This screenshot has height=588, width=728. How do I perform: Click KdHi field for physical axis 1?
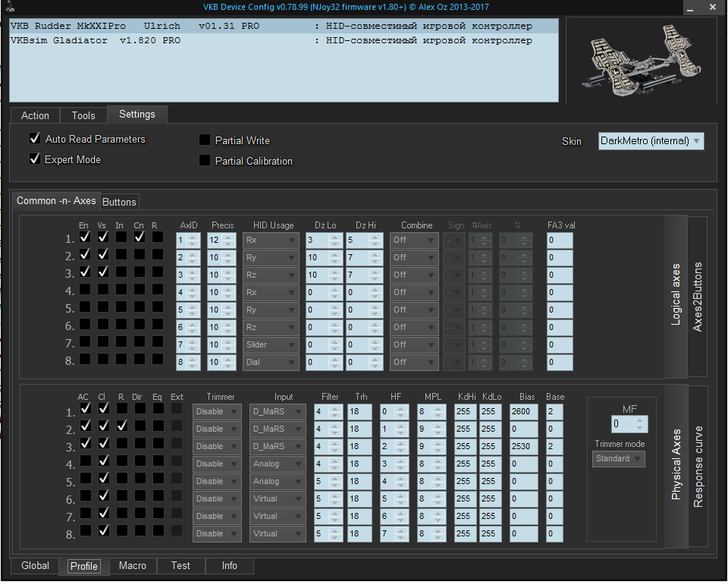[465, 411]
